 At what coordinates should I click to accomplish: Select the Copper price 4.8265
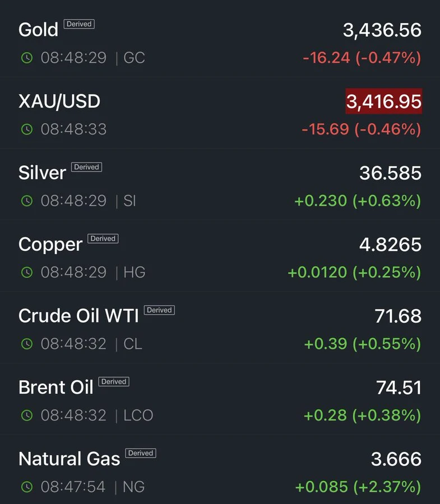[390, 245]
